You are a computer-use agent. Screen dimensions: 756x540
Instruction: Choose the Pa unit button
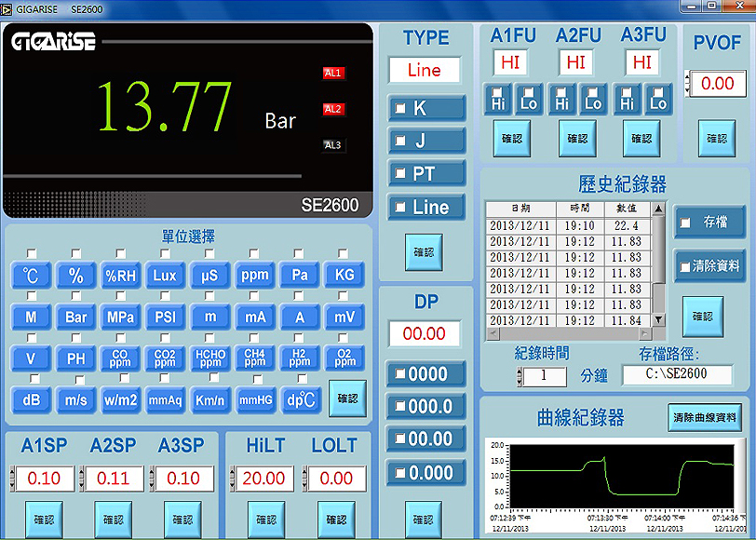click(x=300, y=276)
